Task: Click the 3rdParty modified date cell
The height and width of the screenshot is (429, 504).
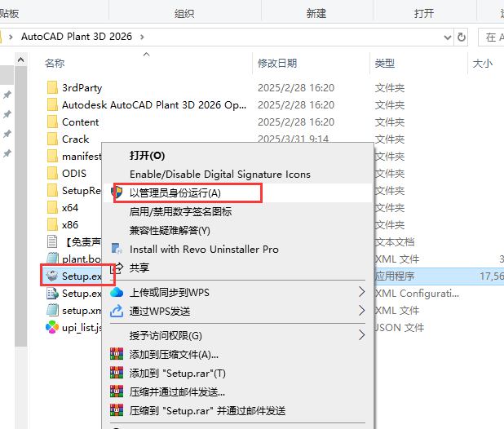Action: 296,88
